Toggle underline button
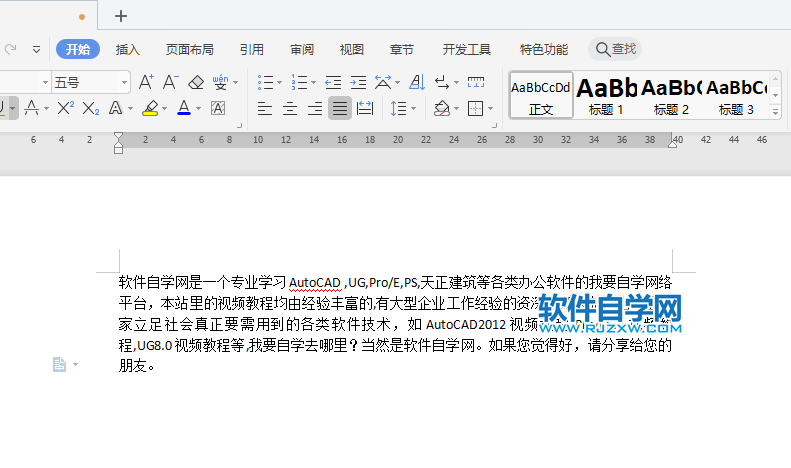Screen dimensions: 791x468 [x=2, y=108]
